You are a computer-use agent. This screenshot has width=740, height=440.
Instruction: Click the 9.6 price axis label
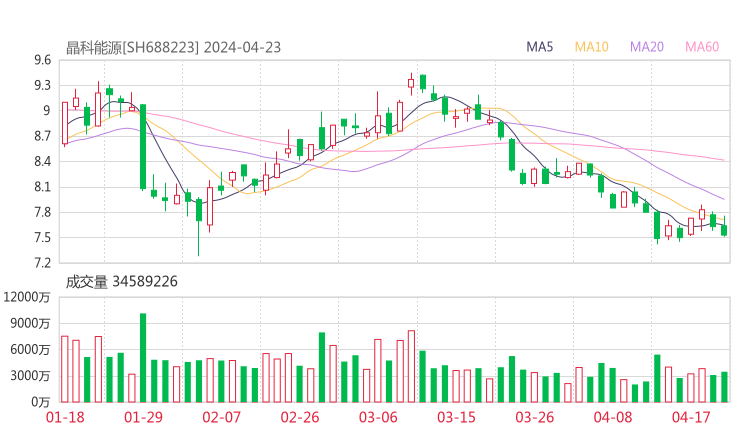point(42,60)
